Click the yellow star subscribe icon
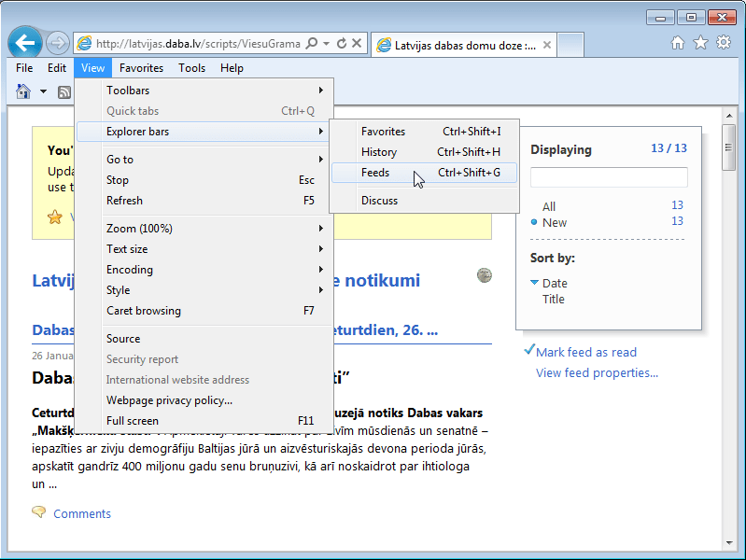Image resolution: width=746 pixels, height=560 pixels. pos(55,217)
